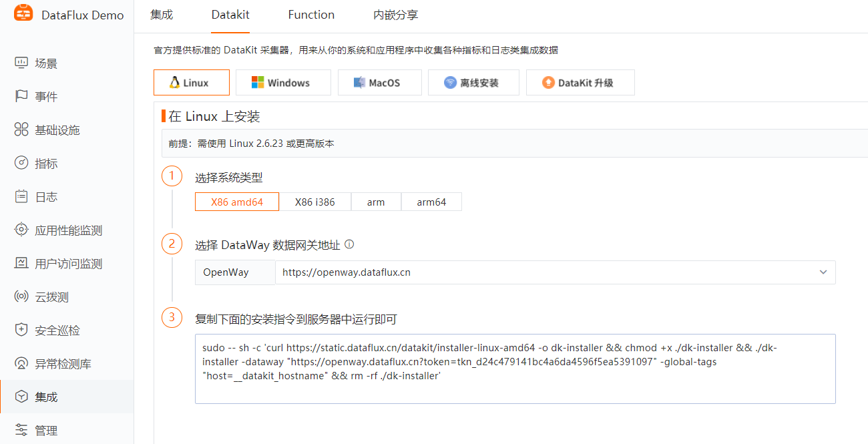868x444 pixels.
Task: Open the 场景 sidebar icon
Action: click(21, 63)
